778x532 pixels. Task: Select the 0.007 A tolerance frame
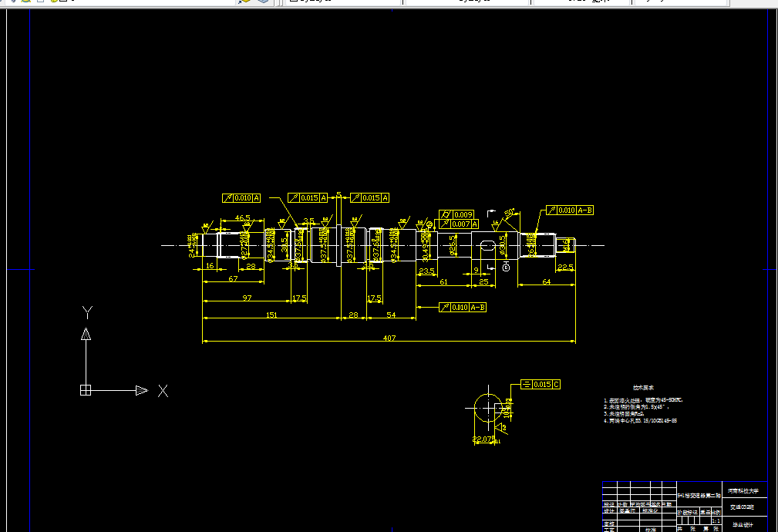459,224
